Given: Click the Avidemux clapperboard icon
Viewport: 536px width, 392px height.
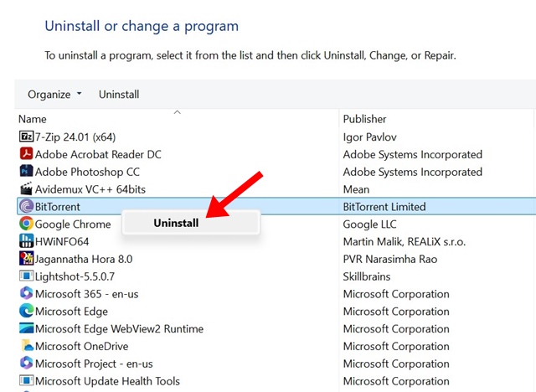Looking at the screenshot, I should point(26,188).
